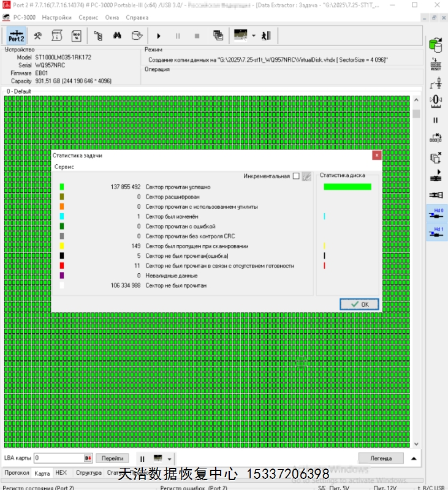Open the Сервис menu inside statistics dialog

(64, 167)
